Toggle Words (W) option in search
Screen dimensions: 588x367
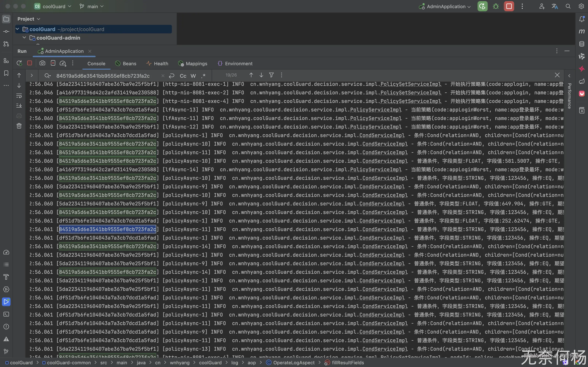(x=193, y=76)
